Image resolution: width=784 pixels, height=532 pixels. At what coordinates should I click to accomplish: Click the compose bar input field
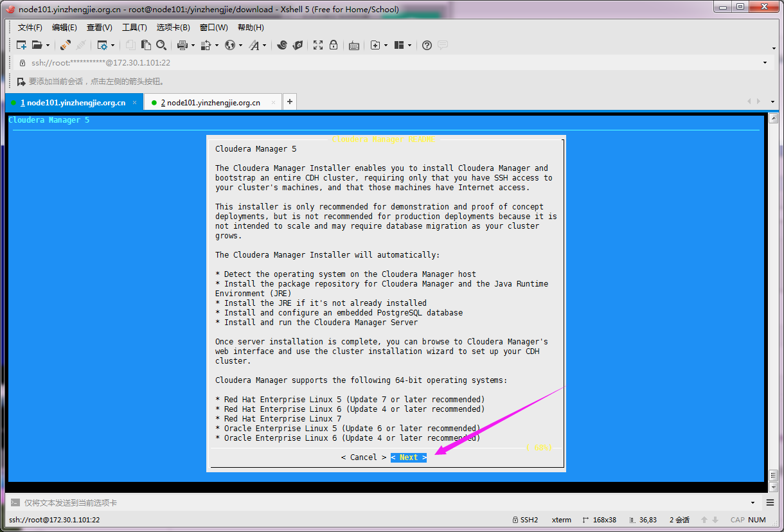pyautogui.click(x=384, y=502)
